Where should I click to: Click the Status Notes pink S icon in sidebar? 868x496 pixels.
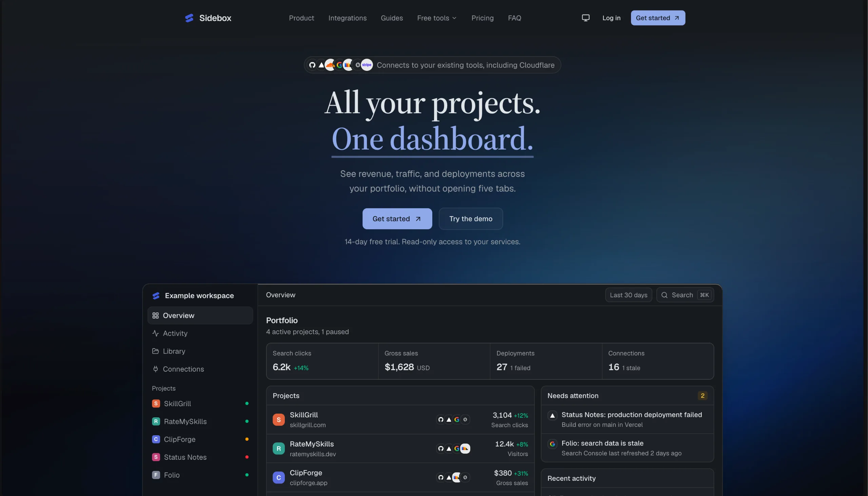tap(156, 457)
